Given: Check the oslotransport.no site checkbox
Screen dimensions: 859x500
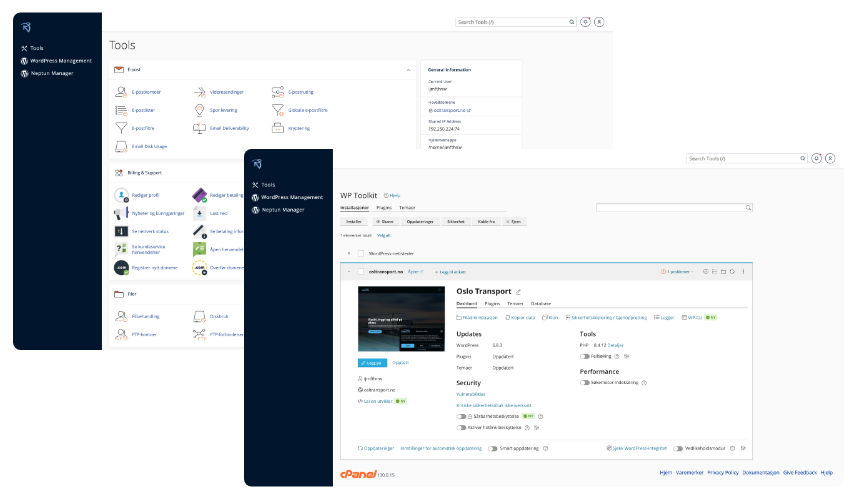Looking at the screenshot, I should click(360, 271).
